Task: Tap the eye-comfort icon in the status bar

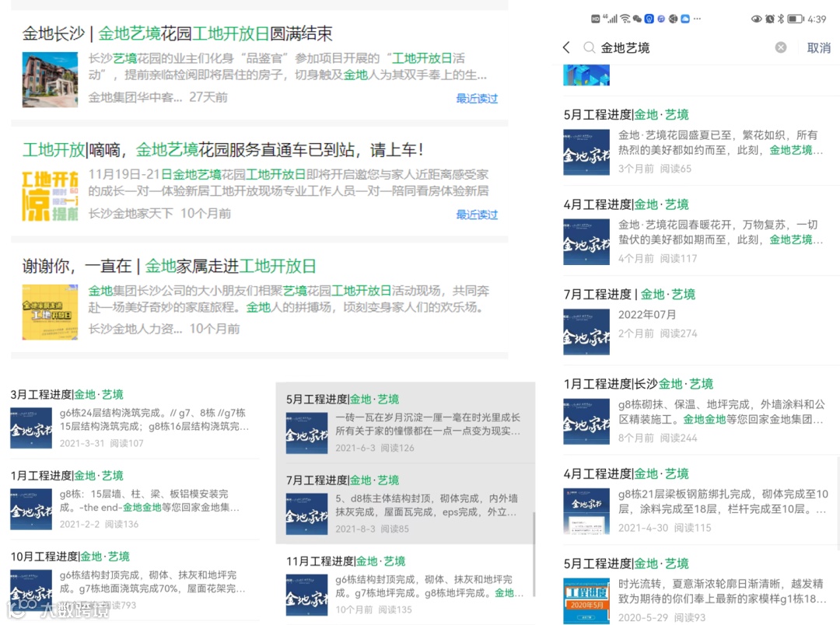Action: pyautogui.click(x=756, y=19)
